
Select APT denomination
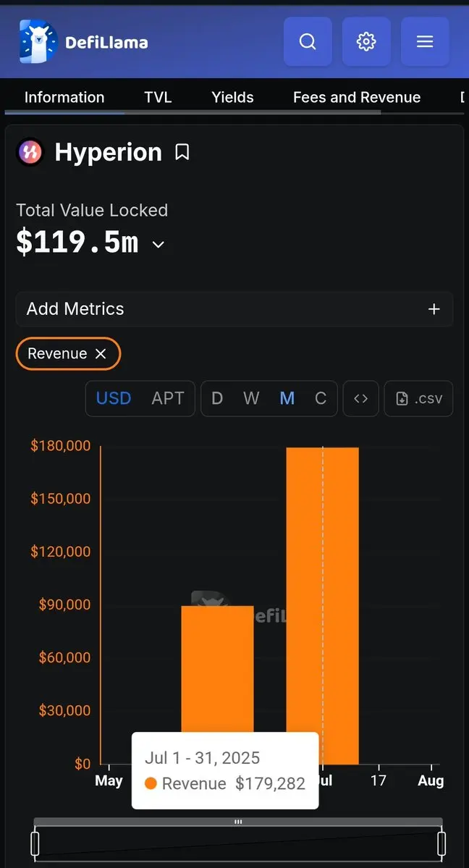168,399
